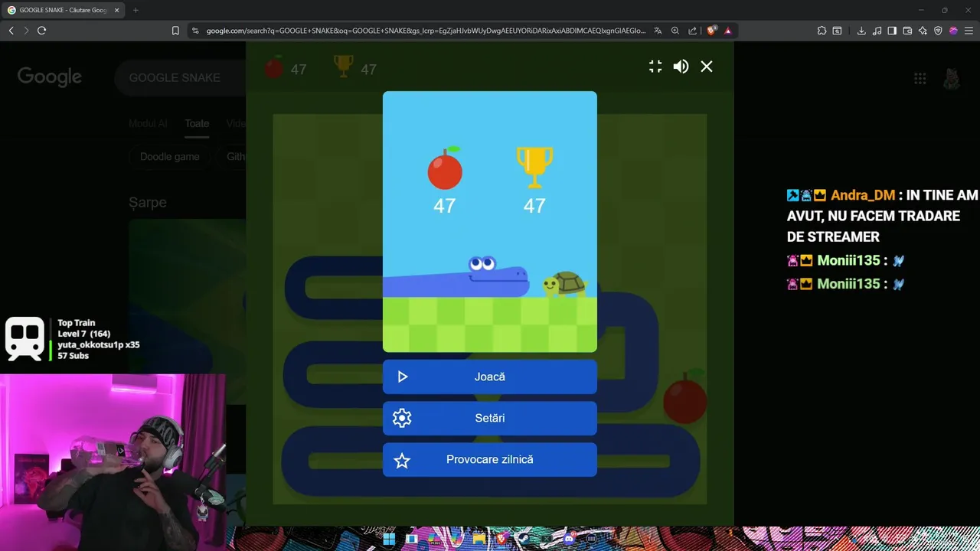Click the large trophy icon on the menu card
This screenshot has height=551, width=980.
click(x=534, y=168)
